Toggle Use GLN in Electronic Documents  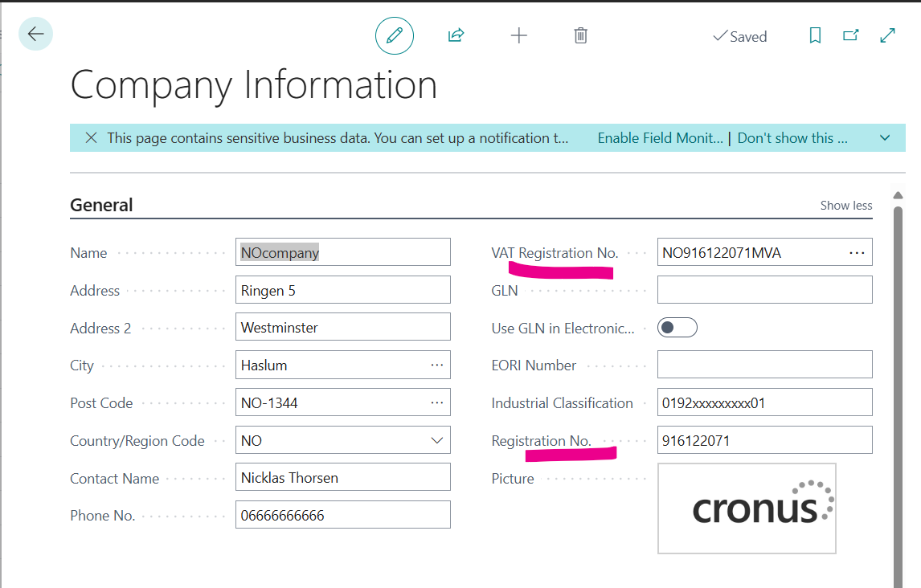[x=677, y=328]
